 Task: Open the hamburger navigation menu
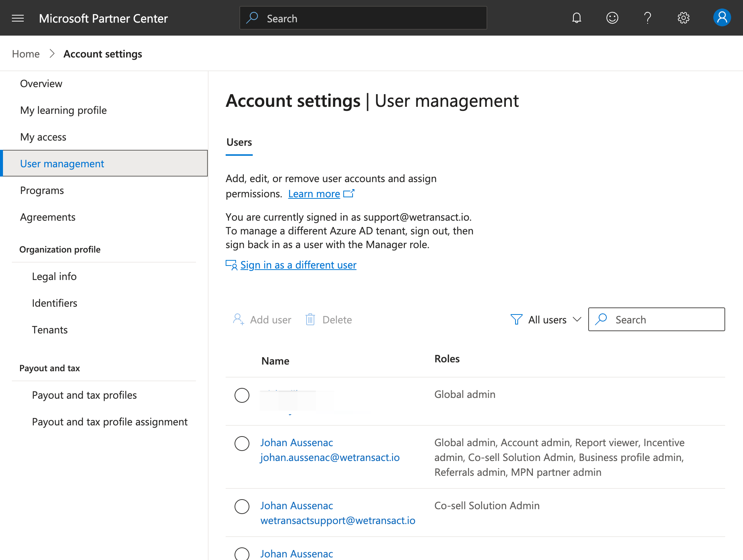coord(18,18)
